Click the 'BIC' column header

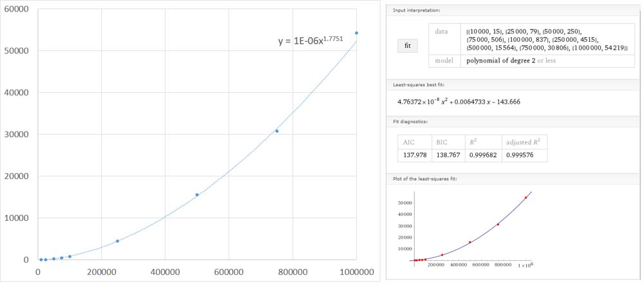pyautogui.click(x=442, y=142)
